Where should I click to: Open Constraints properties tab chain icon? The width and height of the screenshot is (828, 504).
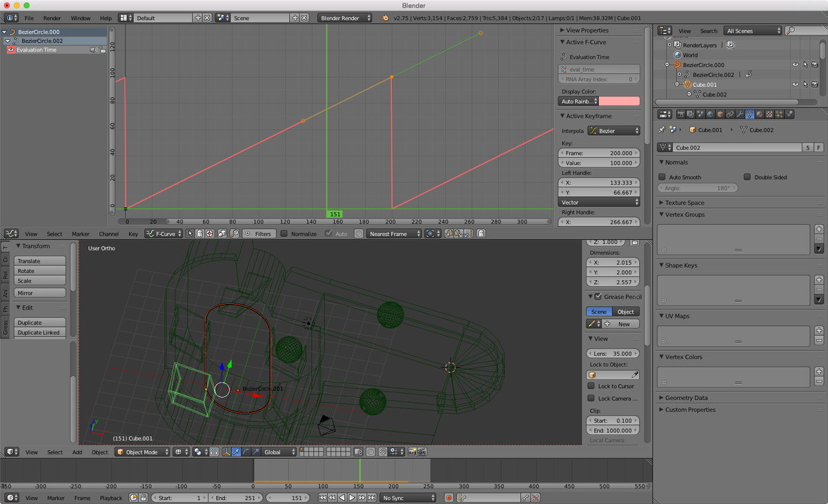pyautogui.click(x=730, y=114)
